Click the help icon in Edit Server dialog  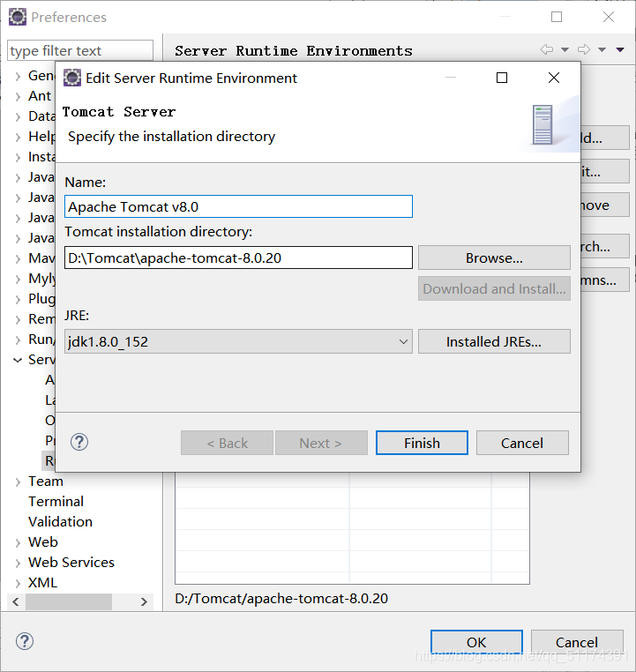coord(79,442)
